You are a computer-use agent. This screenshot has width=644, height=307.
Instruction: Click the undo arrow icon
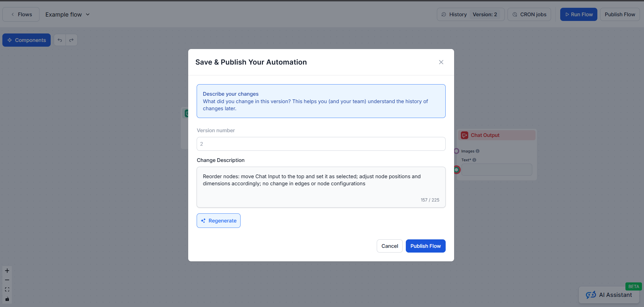[x=60, y=40]
